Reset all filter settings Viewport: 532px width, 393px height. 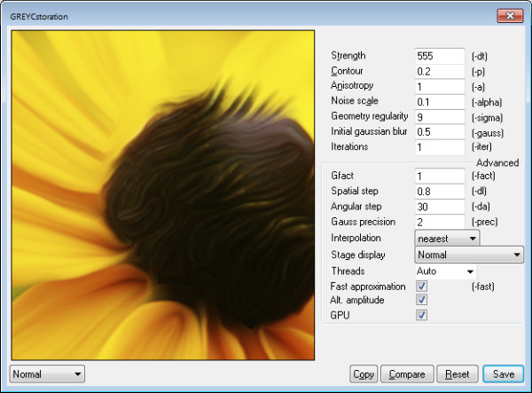click(458, 374)
